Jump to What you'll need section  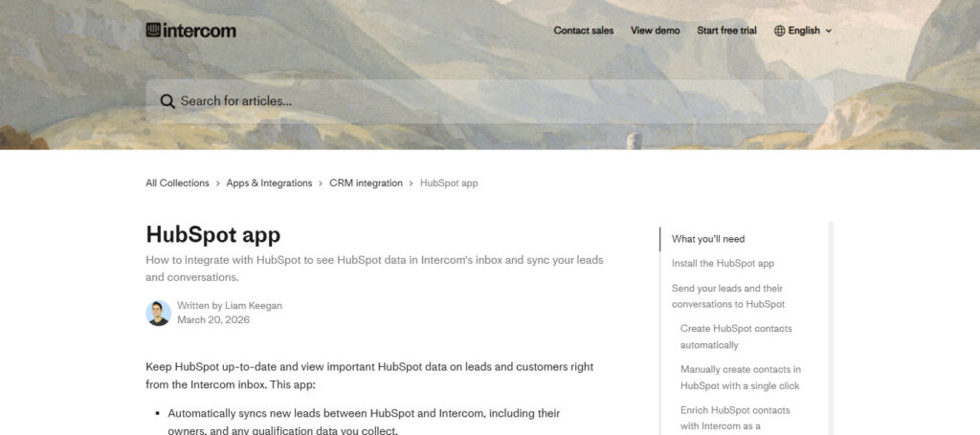point(708,239)
